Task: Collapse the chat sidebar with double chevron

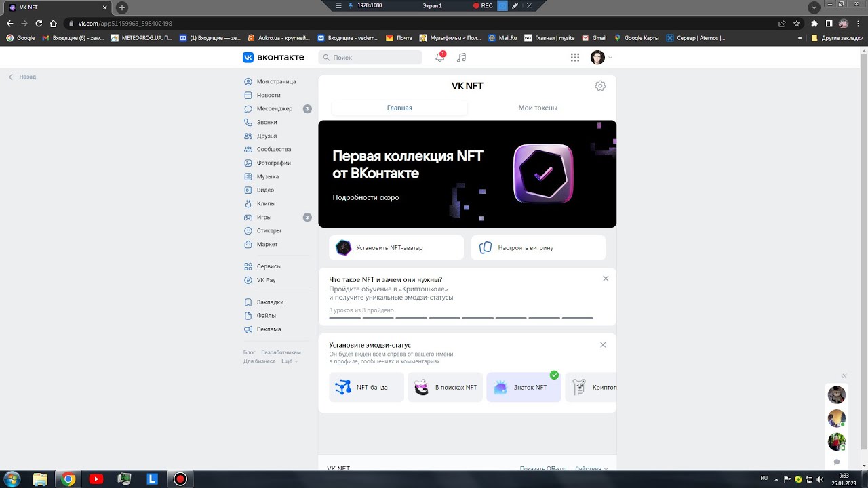Action: coord(844,375)
